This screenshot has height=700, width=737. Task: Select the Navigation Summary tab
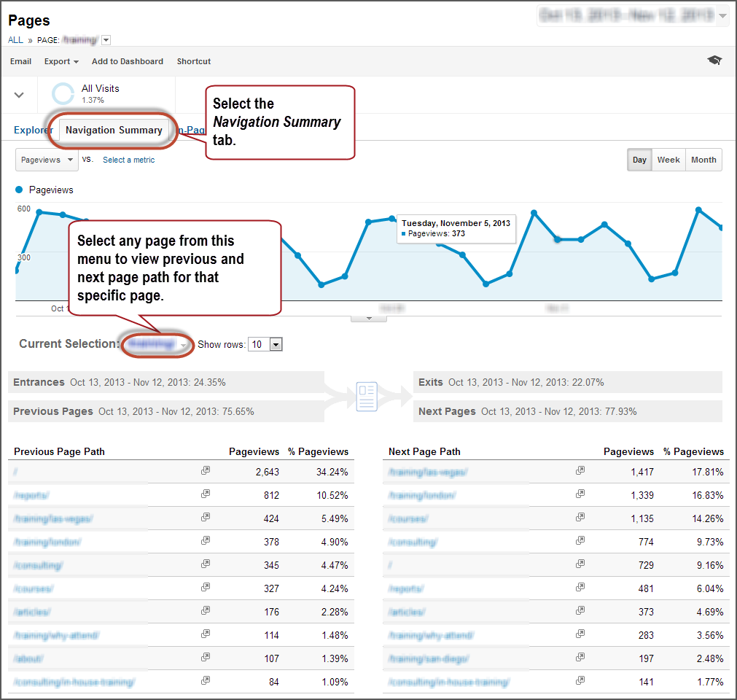tap(114, 130)
